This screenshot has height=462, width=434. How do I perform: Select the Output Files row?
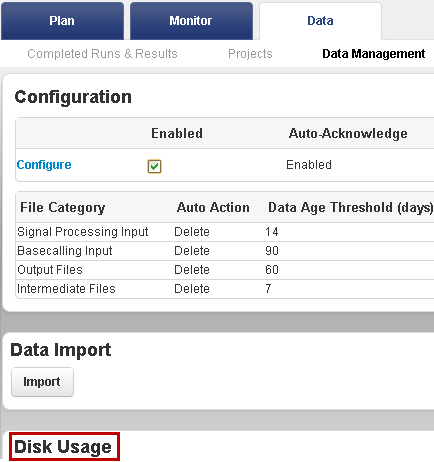tap(225, 270)
